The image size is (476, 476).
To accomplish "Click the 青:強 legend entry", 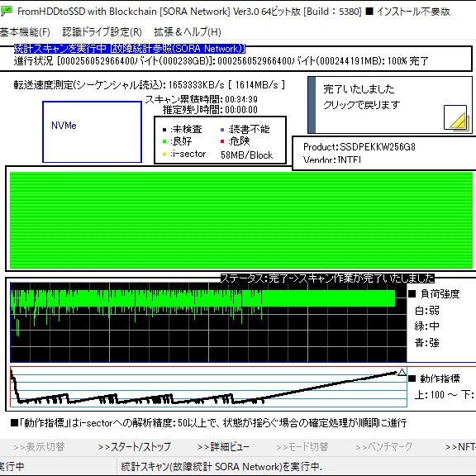I will tap(426, 343).
